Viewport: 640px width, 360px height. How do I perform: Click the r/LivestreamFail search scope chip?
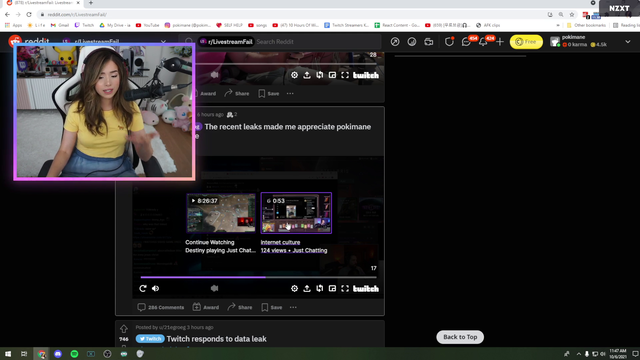[x=227, y=42]
